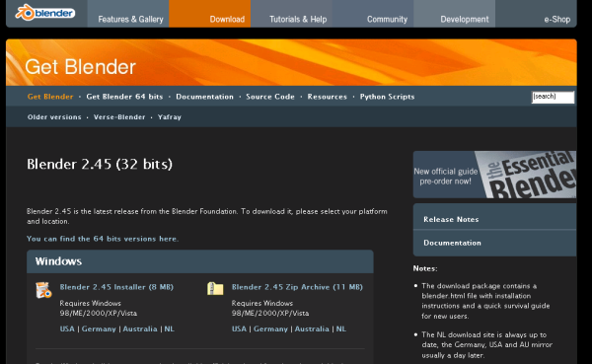Open the Download tab

coord(209,14)
